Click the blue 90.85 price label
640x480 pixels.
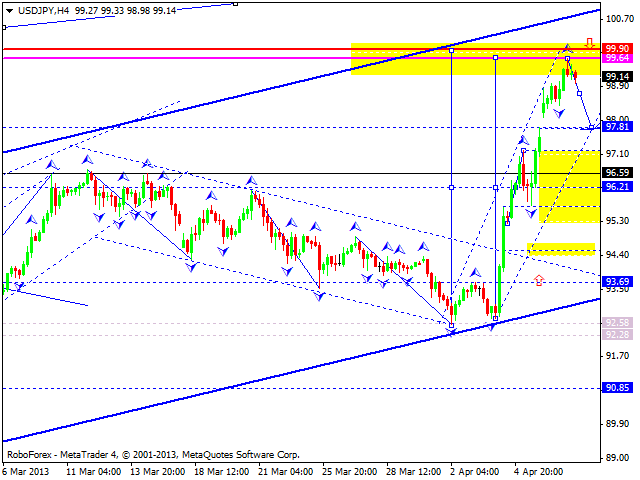tap(617, 388)
